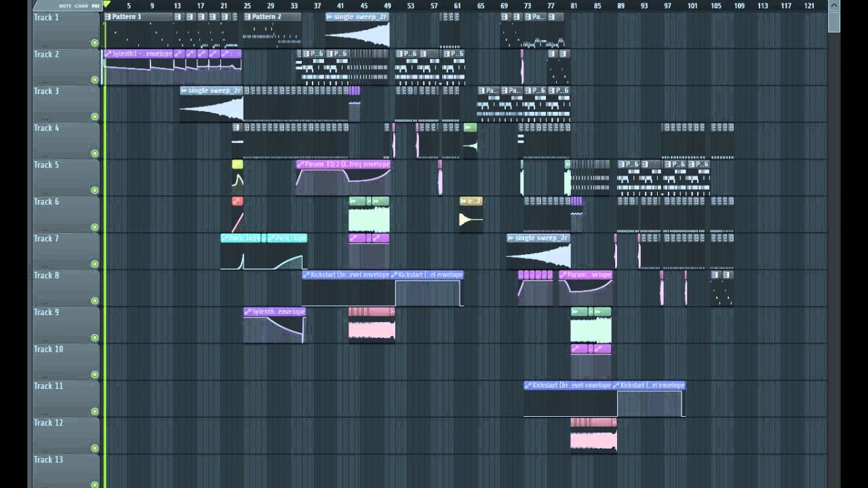This screenshot has width=868, height=488.
Task: Click the pattern icon on Pattern 2 clip
Action: (248, 17)
